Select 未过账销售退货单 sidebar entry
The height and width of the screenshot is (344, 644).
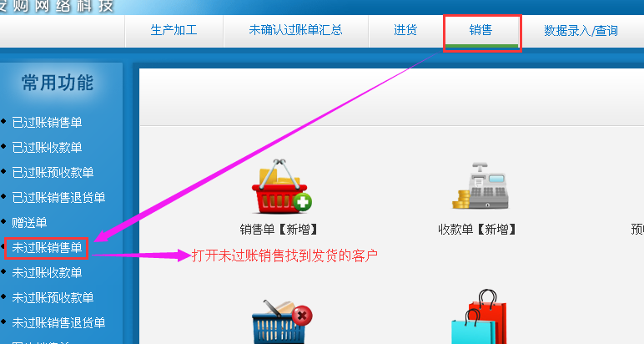click(58, 323)
